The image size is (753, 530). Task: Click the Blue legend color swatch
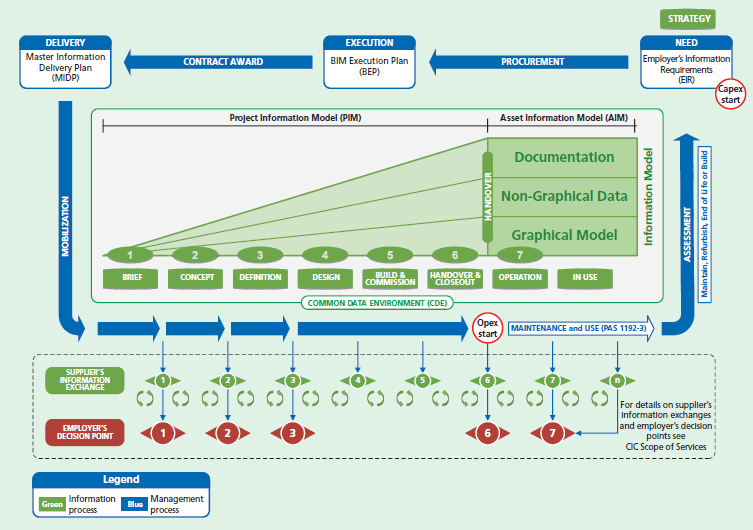[134, 504]
